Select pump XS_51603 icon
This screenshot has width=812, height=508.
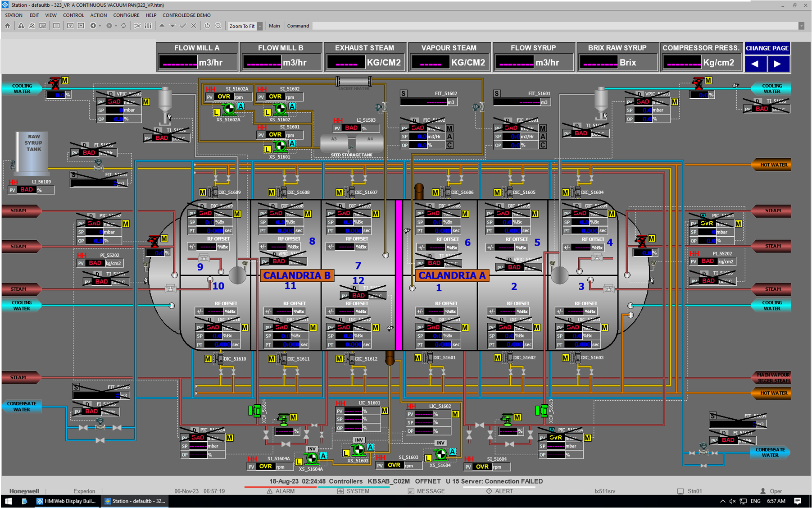(358, 449)
